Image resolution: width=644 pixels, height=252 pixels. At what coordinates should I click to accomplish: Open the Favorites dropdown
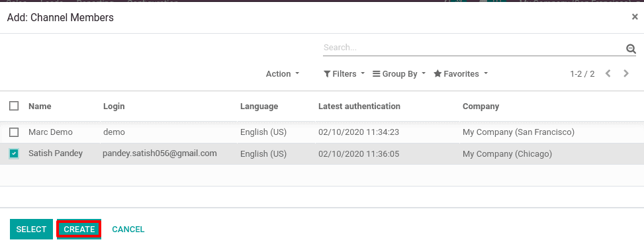461,74
